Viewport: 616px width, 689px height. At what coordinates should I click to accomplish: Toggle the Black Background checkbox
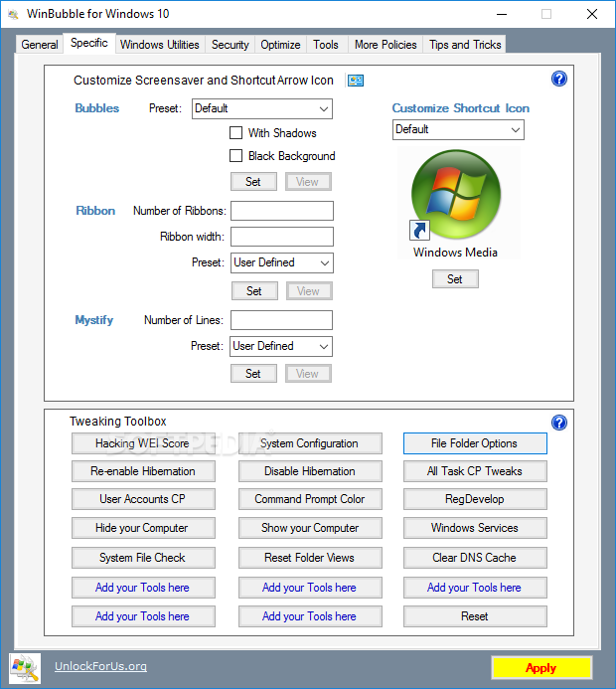point(235,155)
